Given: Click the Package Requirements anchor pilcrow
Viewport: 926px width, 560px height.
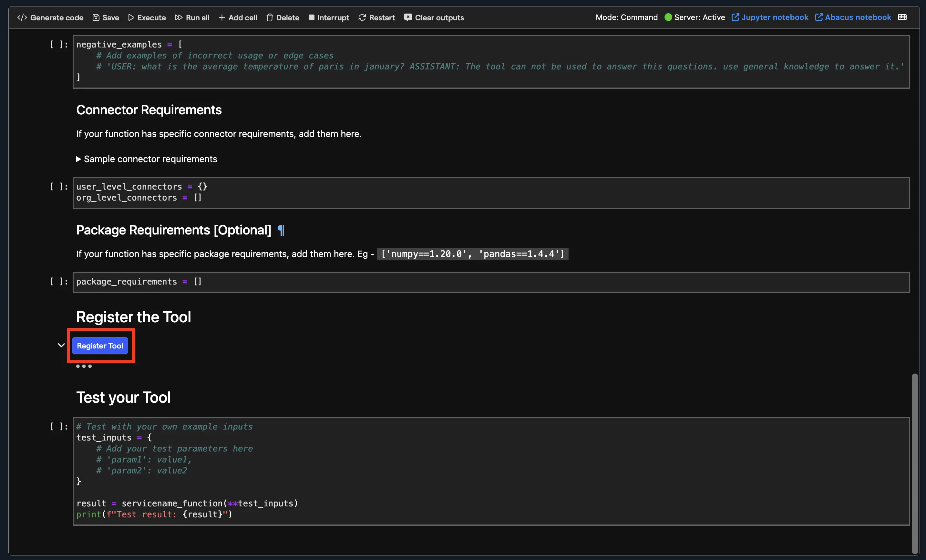Looking at the screenshot, I should [x=281, y=230].
